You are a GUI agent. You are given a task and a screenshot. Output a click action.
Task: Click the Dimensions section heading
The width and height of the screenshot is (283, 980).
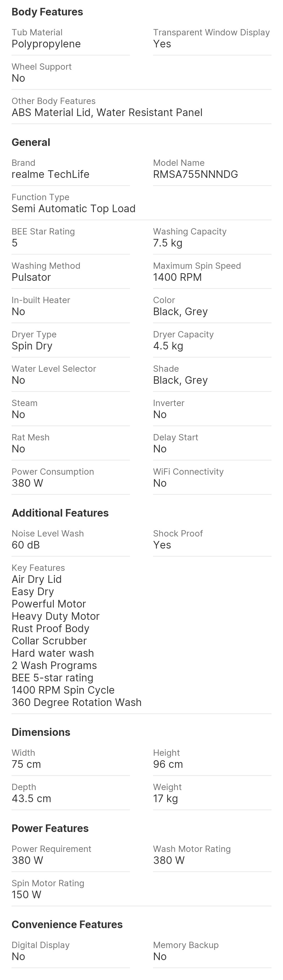(41, 732)
